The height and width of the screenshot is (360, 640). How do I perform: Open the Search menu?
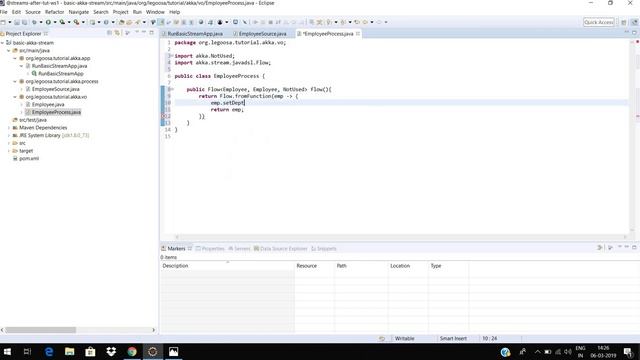[x=101, y=12]
